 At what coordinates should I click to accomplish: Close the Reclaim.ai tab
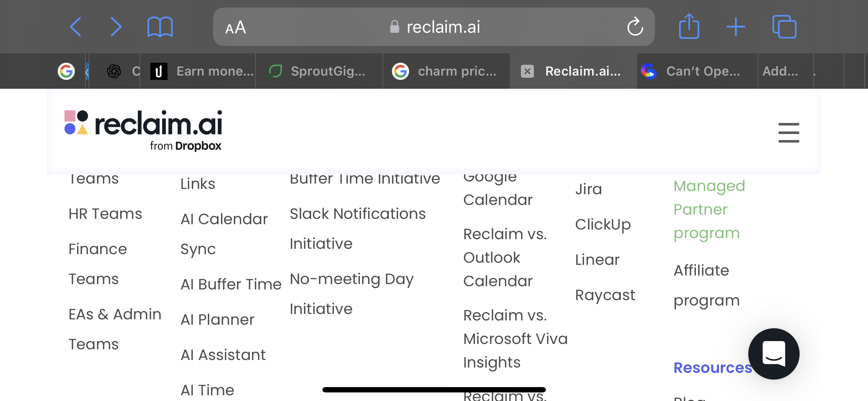[x=527, y=71]
